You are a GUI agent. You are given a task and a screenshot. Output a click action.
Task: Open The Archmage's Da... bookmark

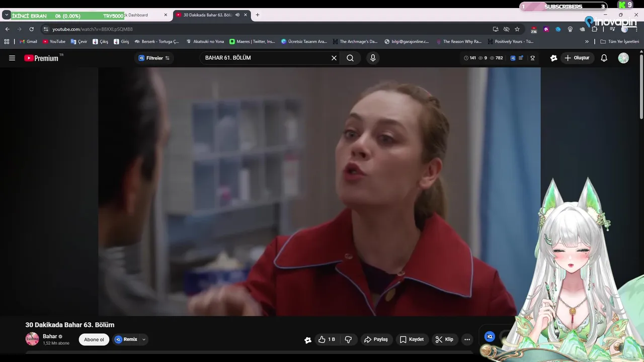pyautogui.click(x=355, y=42)
